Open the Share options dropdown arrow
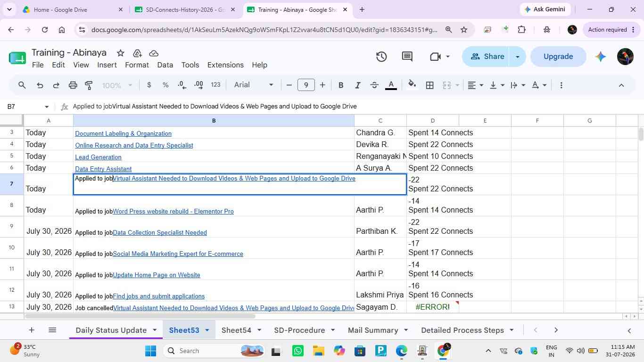644x362 pixels. [x=517, y=57]
